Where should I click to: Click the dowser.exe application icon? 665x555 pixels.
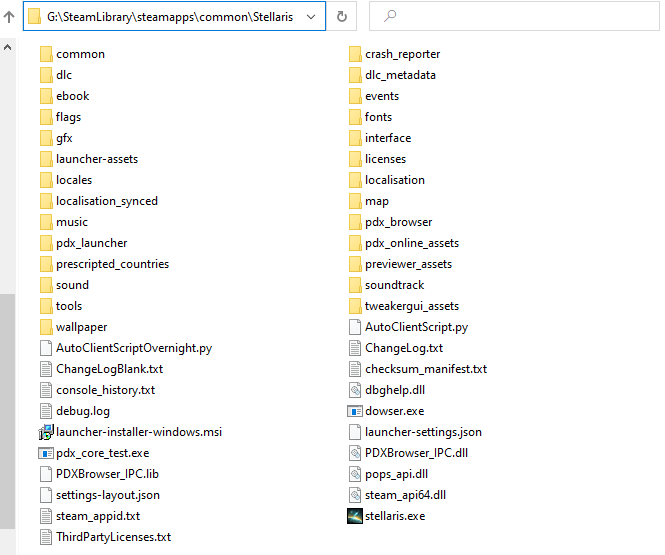[355, 411]
